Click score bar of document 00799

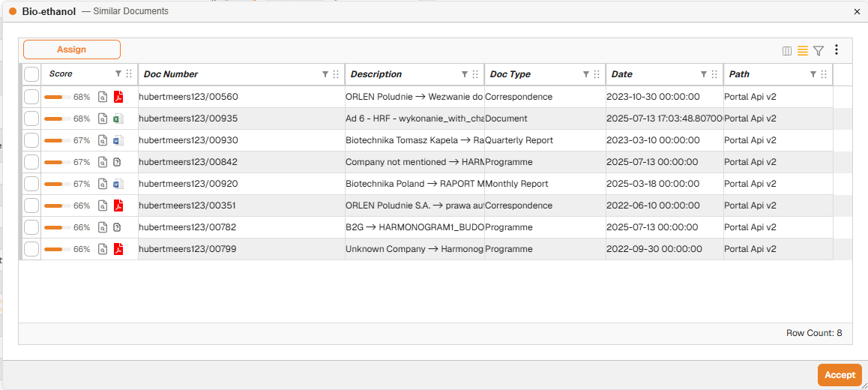[x=57, y=249]
